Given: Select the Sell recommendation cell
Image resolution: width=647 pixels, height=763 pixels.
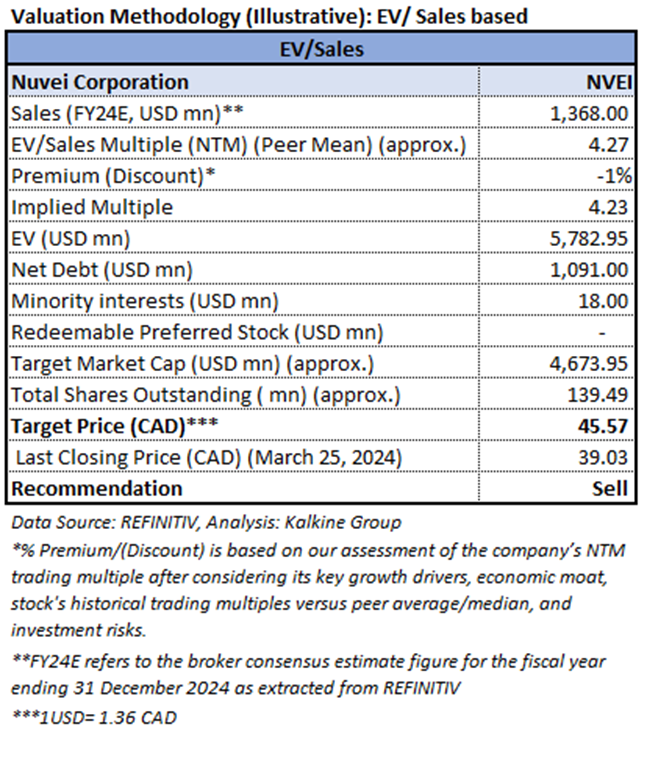Looking at the screenshot, I should coord(557,488).
